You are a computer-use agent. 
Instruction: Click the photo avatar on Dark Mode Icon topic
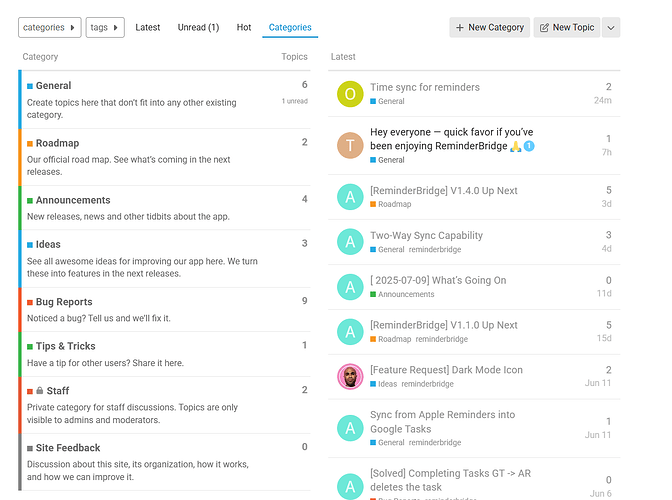pos(350,377)
